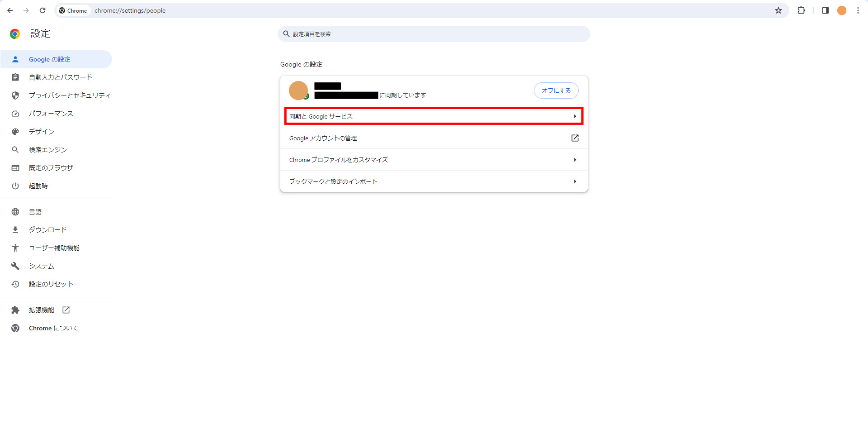Image resolution: width=868 pixels, height=448 pixels.
Task: Click the back navigation arrow
Action: [x=10, y=10]
